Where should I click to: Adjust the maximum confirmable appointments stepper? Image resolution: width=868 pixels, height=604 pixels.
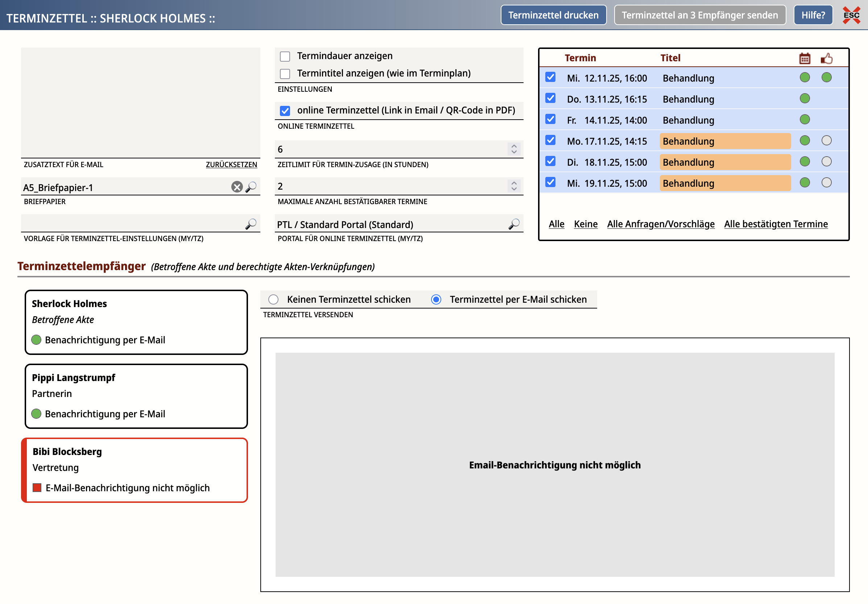[x=514, y=186]
